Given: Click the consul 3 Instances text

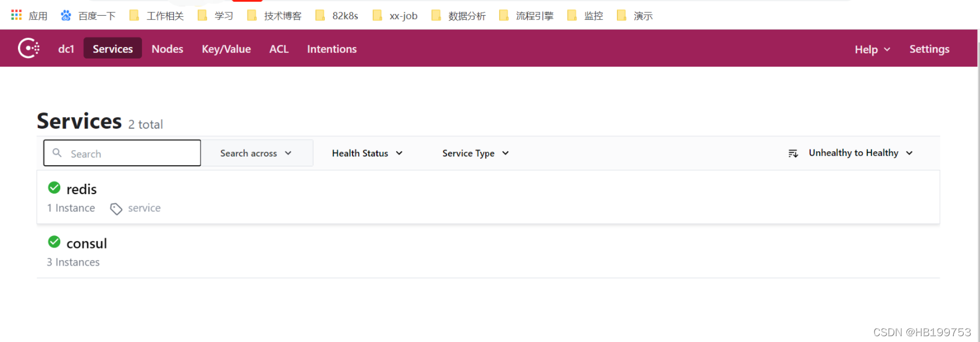Looking at the screenshot, I should pos(73,262).
